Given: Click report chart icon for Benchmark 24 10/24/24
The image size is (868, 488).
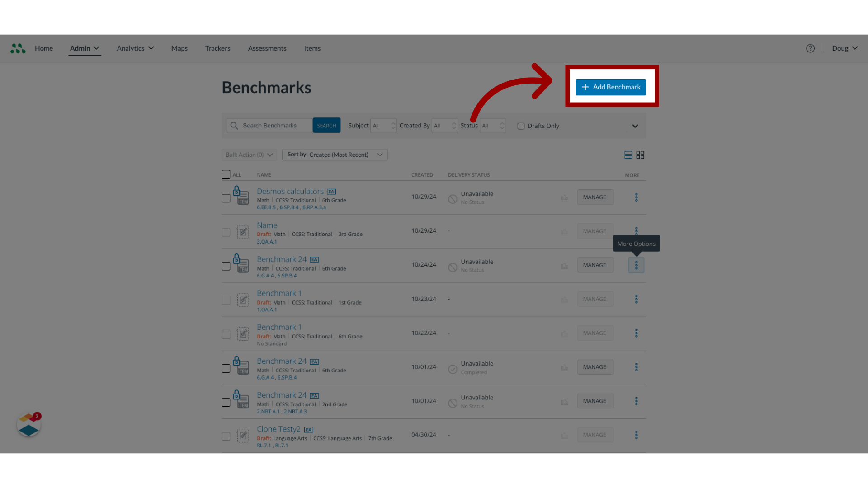Looking at the screenshot, I should (564, 266).
